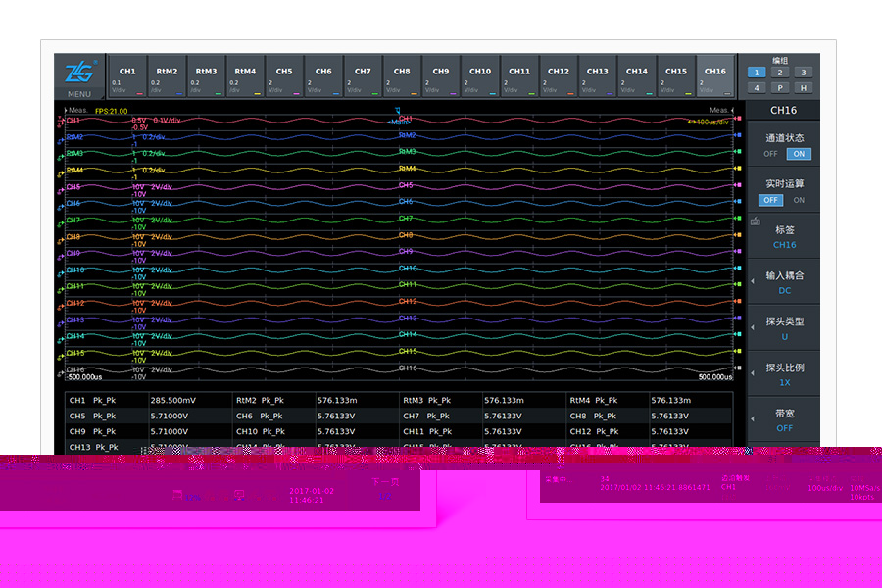
Task: Click the CH16 trace position marker
Action: 61,370
